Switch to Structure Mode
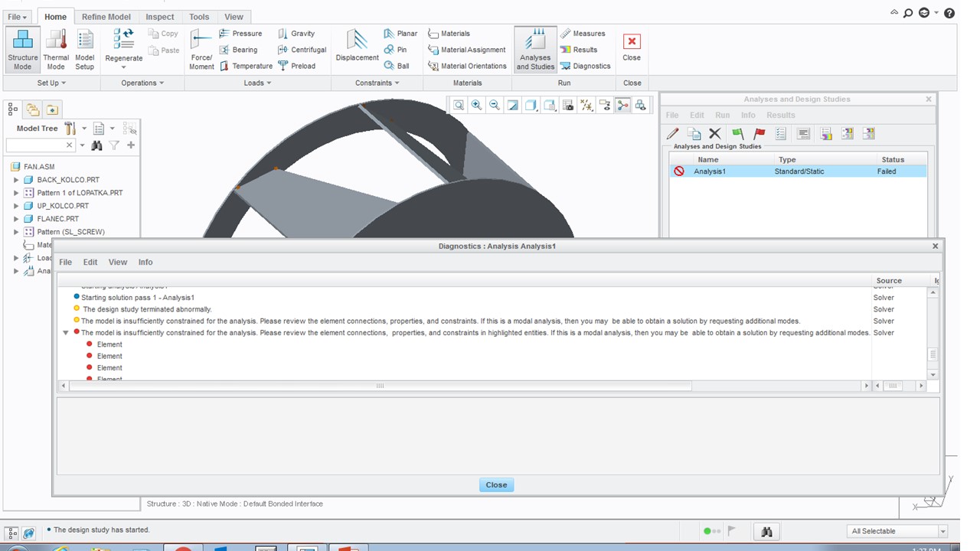This screenshot has height=551, width=980. pos(23,50)
